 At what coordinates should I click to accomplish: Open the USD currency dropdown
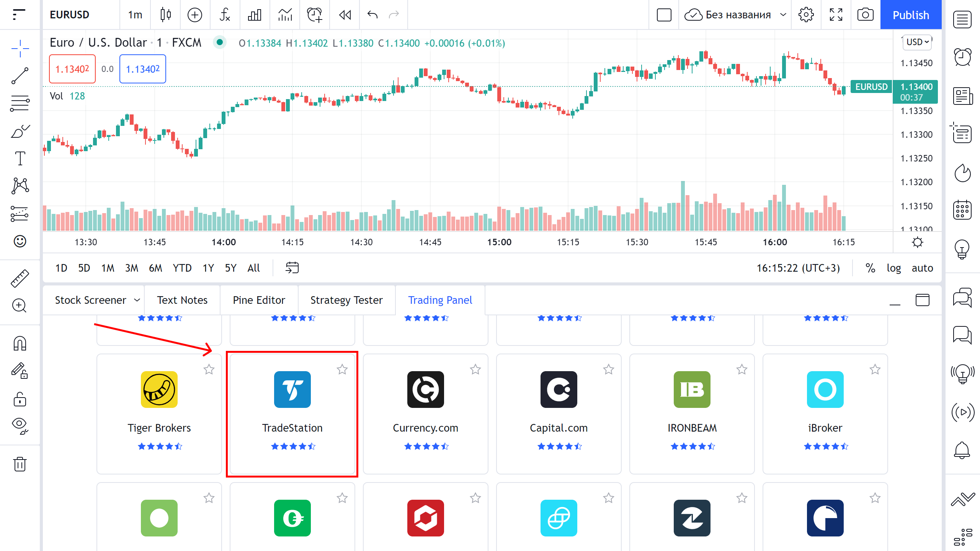917,42
